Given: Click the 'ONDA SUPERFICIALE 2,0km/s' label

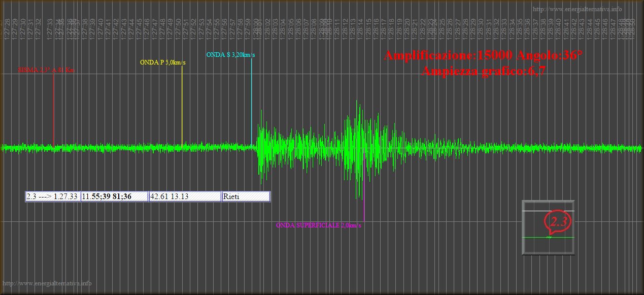Looking at the screenshot, I should pos(319,225).
